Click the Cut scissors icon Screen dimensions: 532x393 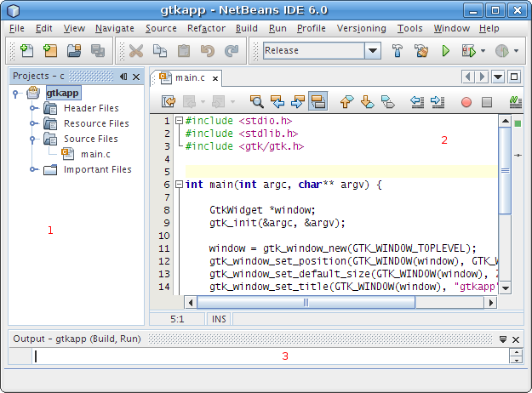click(x=136, y=51)
